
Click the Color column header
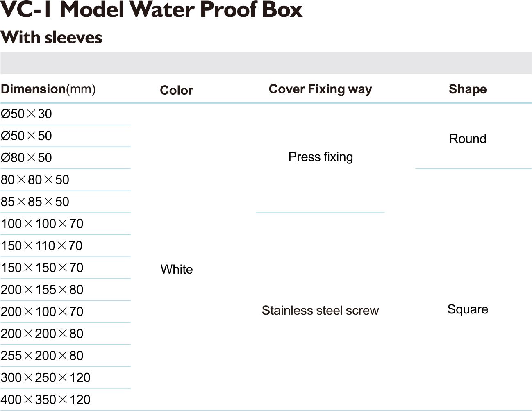pyautogui.click(x=176, y=90)
